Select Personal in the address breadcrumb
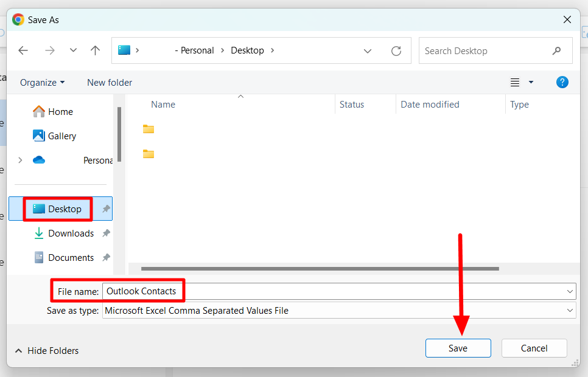Screen dimensions: 588x377 click(x=197, y=50)
